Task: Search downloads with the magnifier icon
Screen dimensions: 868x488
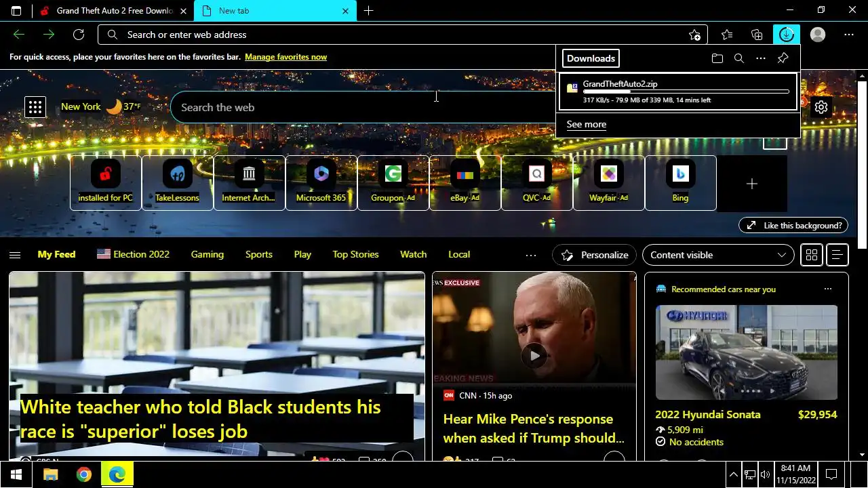Action: [739, 58]
